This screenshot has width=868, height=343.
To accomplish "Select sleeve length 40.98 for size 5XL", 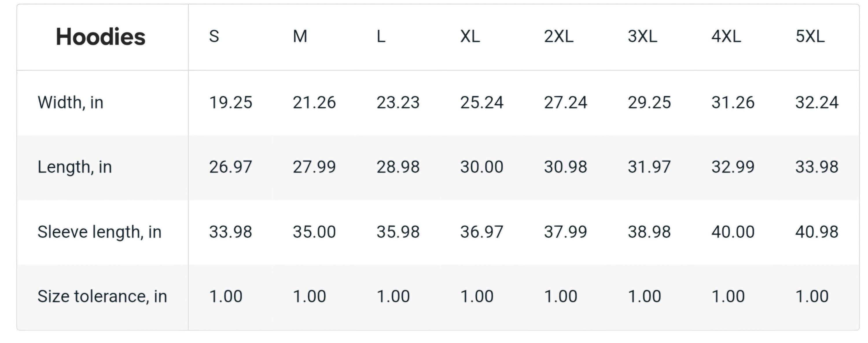I will (x=817, y=232).
